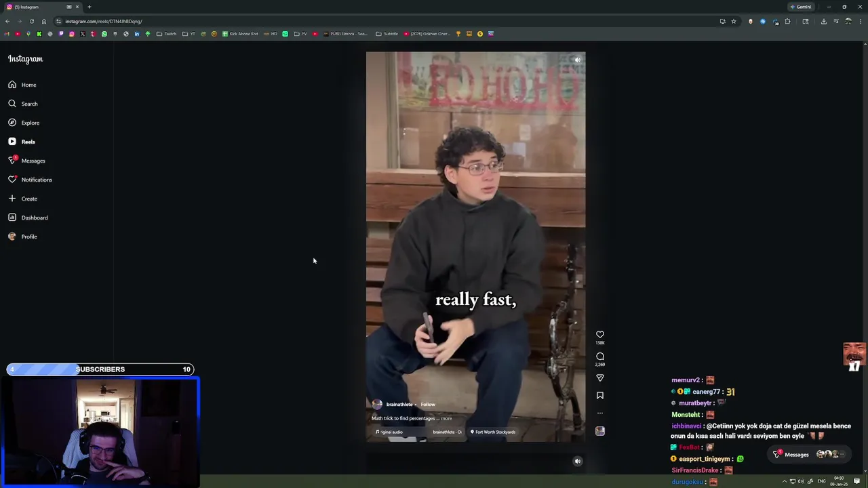Open the Gemini button in Chrome

[801, 7]
